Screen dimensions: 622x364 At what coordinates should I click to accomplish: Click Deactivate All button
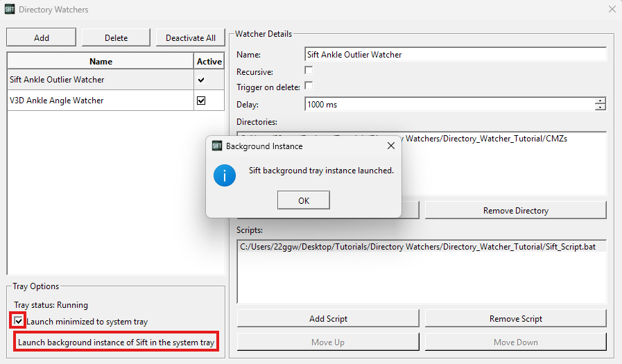(x=191, y=37)
